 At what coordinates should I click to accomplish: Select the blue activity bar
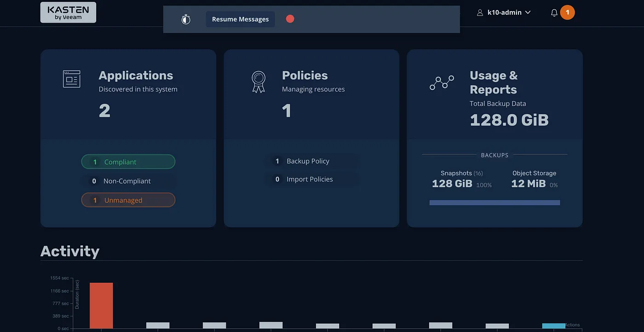tap(553, 326)
